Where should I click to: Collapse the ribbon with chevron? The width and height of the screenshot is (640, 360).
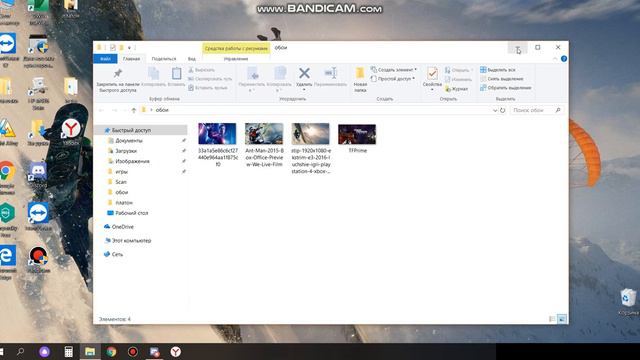[x=555, y=59]
